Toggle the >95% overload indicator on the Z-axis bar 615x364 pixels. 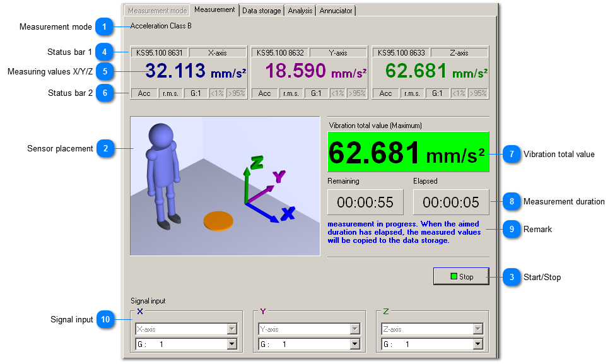[x=477, y=93]
